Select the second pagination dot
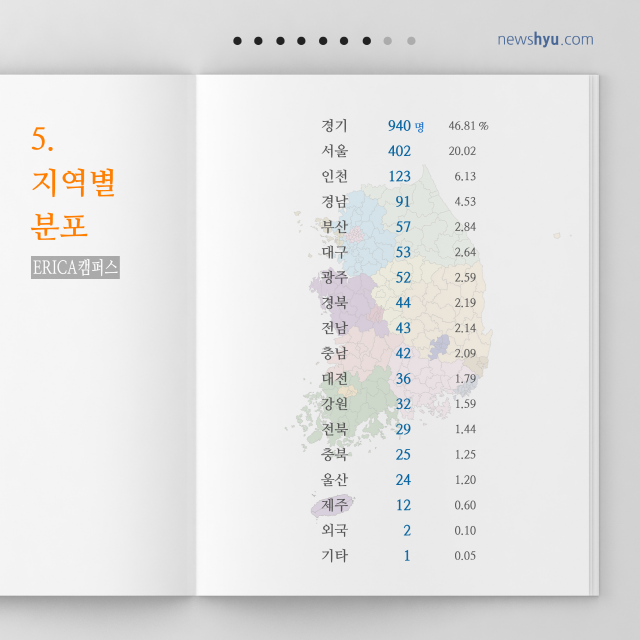This screenshot has width=640, height=640. (258, 41)
